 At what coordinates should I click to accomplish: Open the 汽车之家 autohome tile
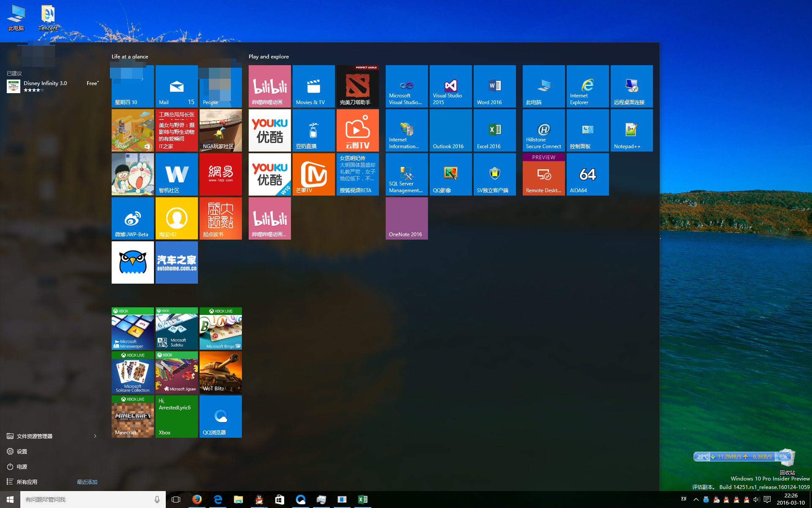pos(177,262)
